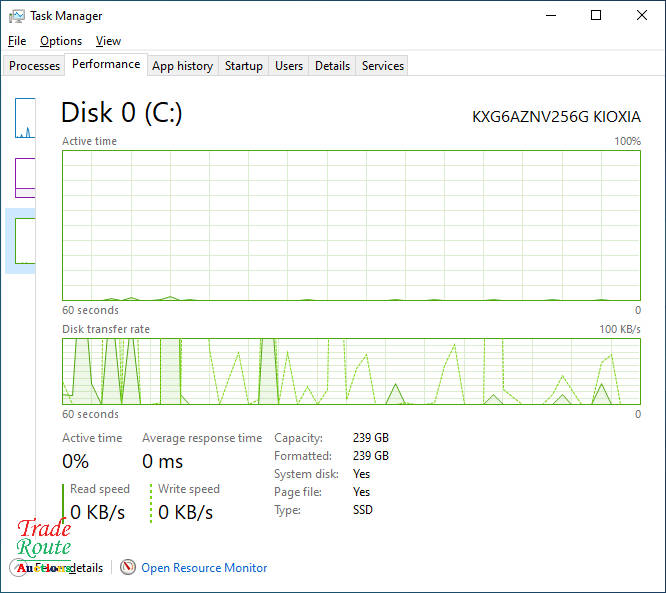This screenshot has width=666, height=593.
Task: Select the purple Memory graph thumbnail
Action: (25, 177)
